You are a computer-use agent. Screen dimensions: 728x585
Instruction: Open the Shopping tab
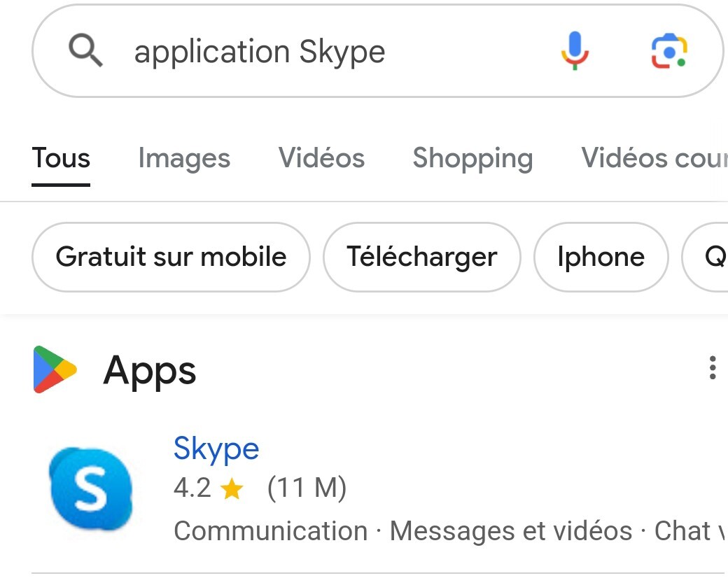472,159
